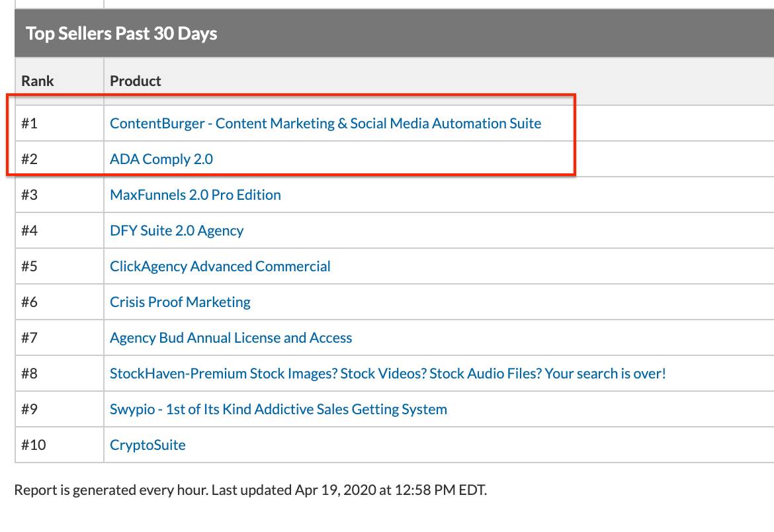Select the #1 rank cell

(x=30, y=123)
